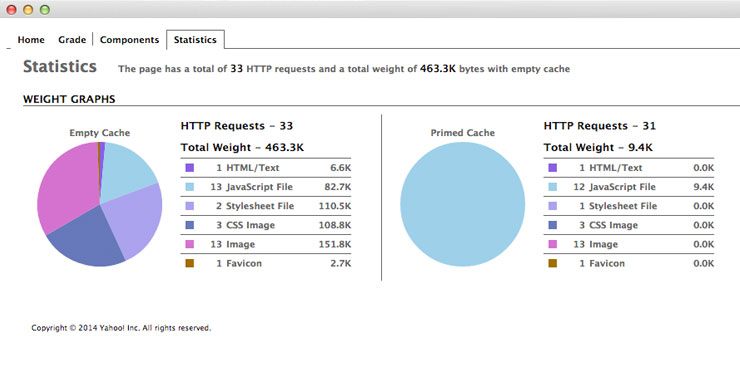Click the JavaScript File swatch in Primed Cache legend

coord(553,187)
